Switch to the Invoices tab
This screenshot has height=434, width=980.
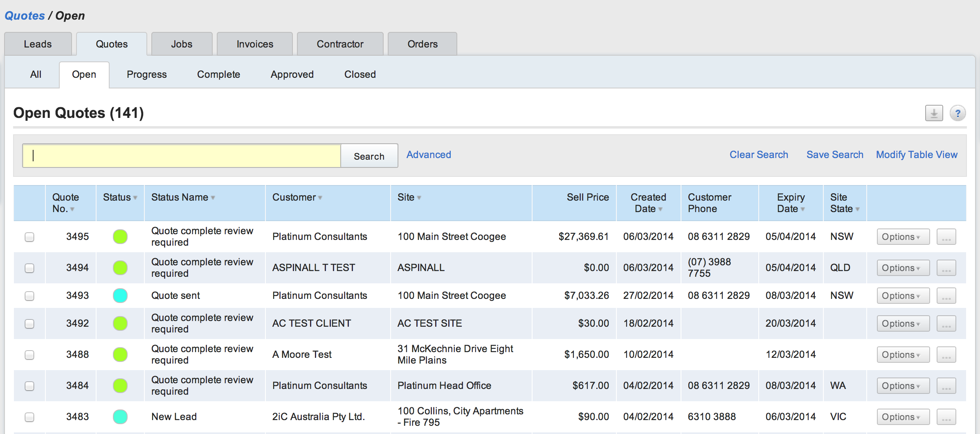(x=254, y=44)
